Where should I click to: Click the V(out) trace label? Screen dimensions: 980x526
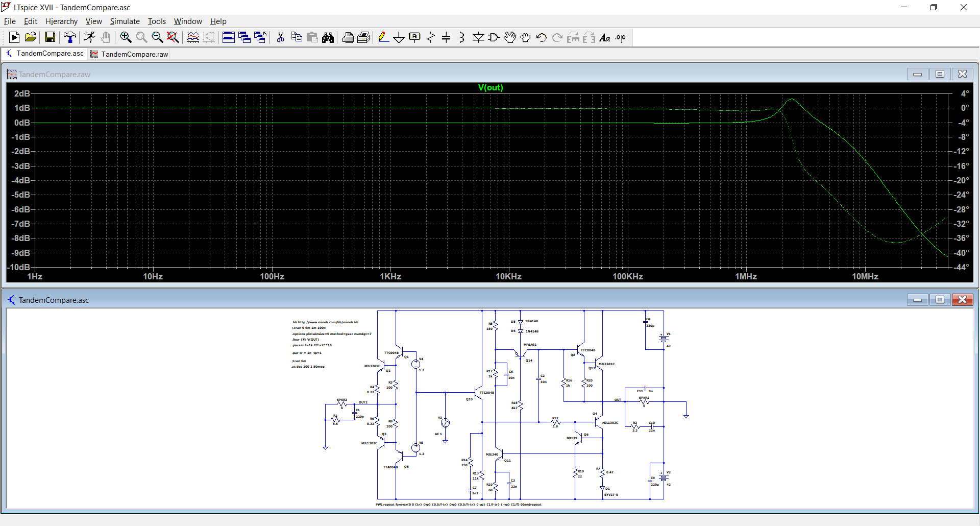coord(491,87)
